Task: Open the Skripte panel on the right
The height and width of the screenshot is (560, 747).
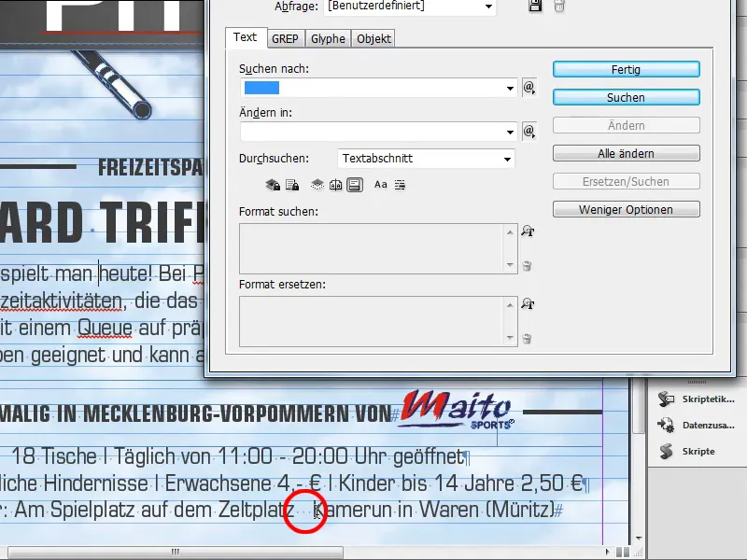Action: 698,452
